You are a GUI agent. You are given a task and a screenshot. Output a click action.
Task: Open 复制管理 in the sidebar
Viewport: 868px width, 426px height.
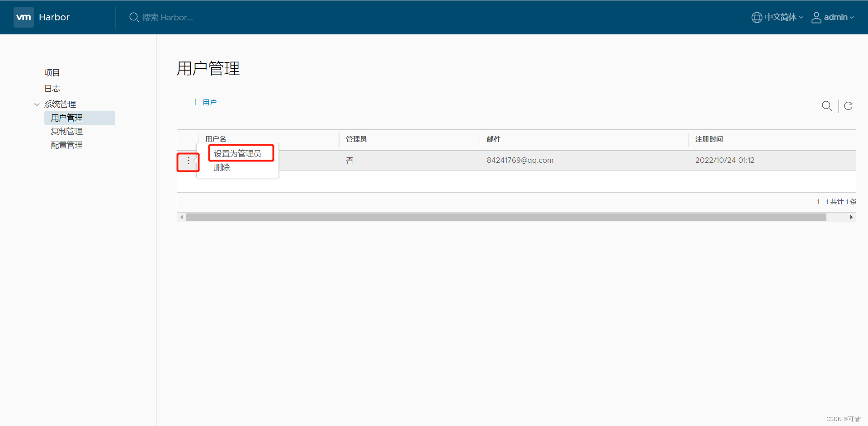(67, 132)
